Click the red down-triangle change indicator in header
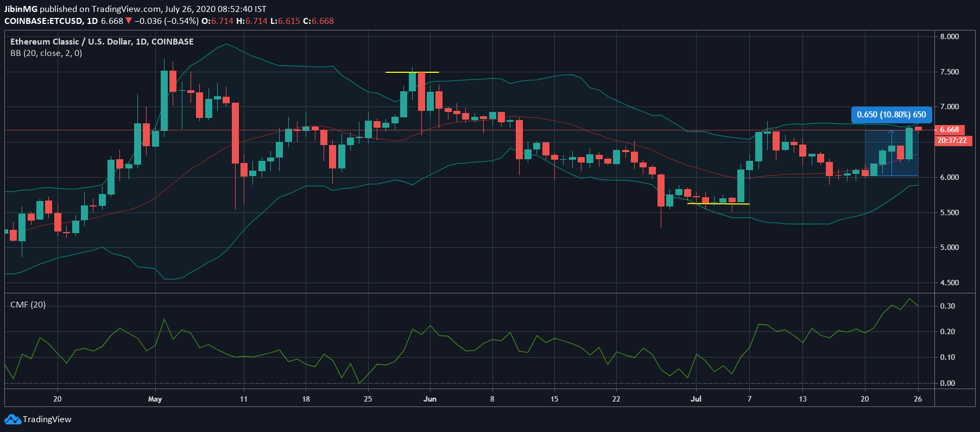 pos(129,21)
